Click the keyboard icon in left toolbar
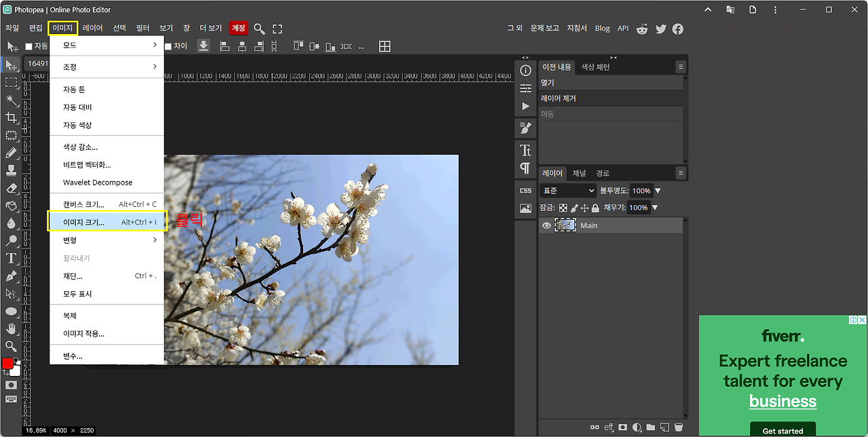This screenshot has width=868, height=437. (x=11, y=398)
